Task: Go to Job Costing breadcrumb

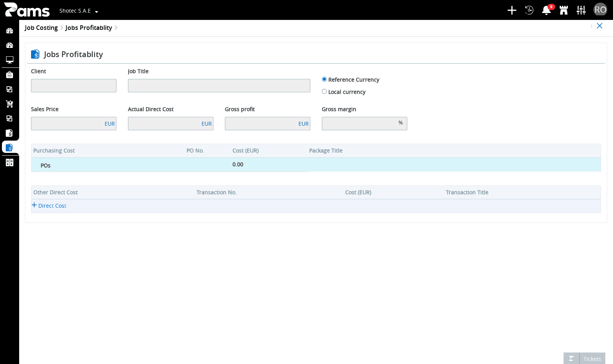Action: pyautogui.click(x=41, y=28)
